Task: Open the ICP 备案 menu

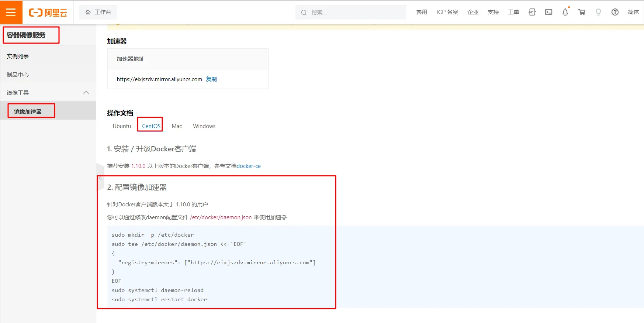Action: pyautogui.click(x=447, y=12)
